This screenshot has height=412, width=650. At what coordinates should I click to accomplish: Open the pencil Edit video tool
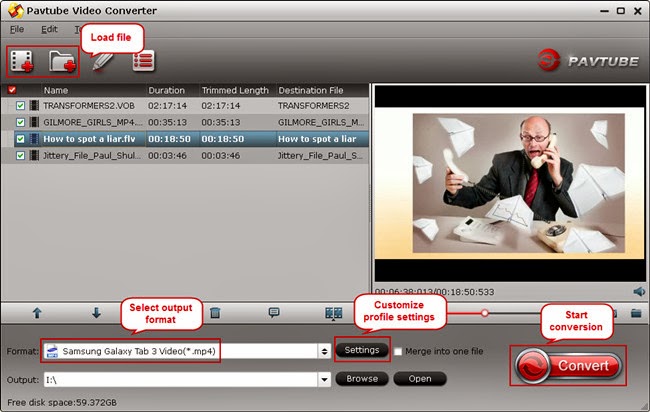click(103, 62)
